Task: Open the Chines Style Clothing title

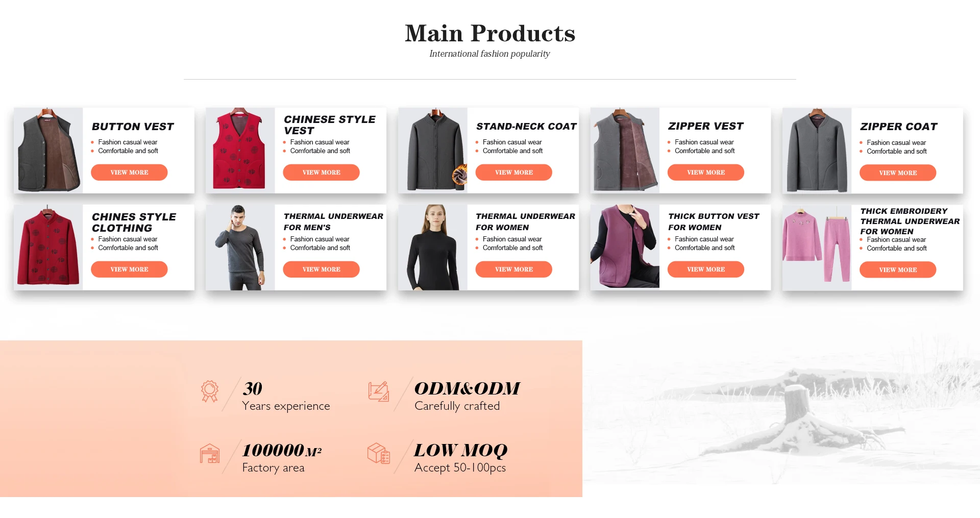Action: pyautogui.click(x=134, y=223)
